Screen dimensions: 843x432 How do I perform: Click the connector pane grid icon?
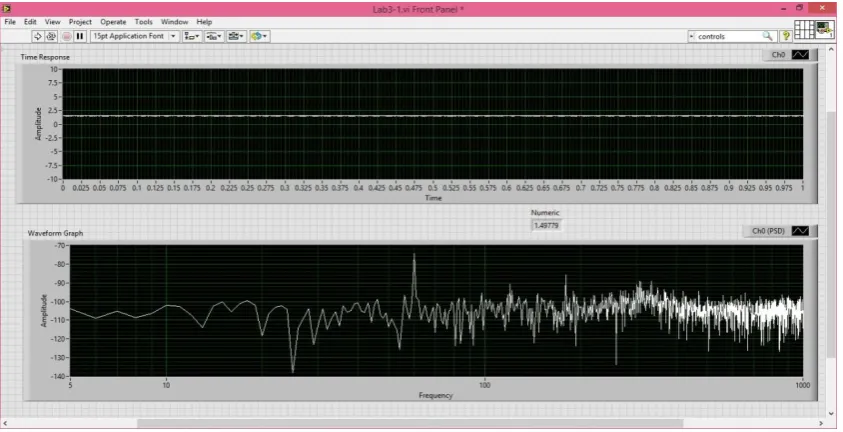click(804, 30)
